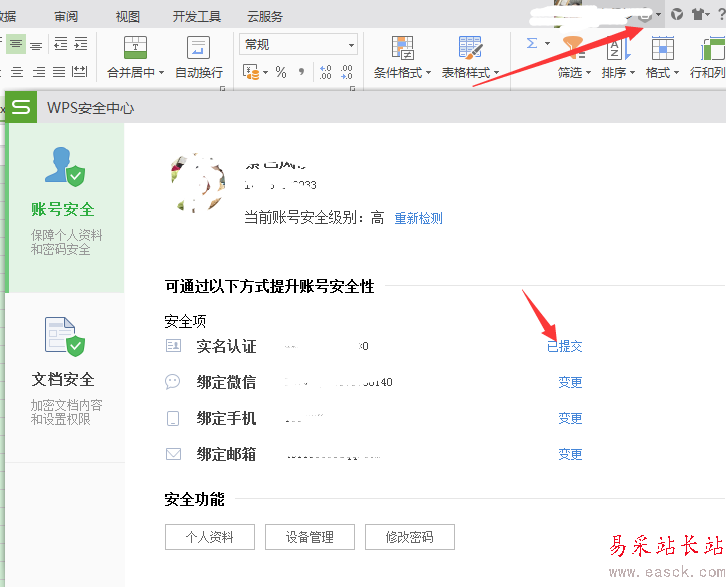Screen dimensions: 726x587
Task: Select 账号安全 in the sidebar
Action: click(x=65, y=208)
